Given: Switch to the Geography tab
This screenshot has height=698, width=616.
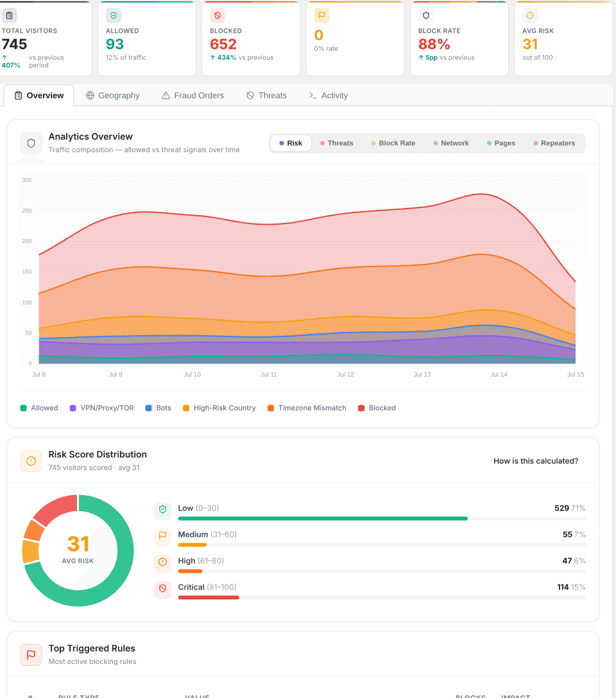Looking at the screenshot, I should pyautogui.click(x=112, y=96).
